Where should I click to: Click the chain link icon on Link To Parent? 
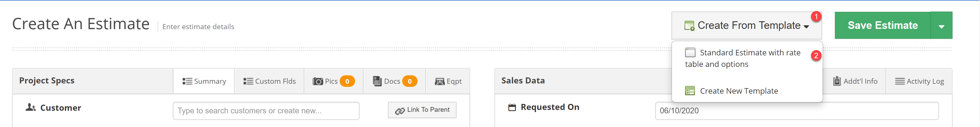[400, 111]
